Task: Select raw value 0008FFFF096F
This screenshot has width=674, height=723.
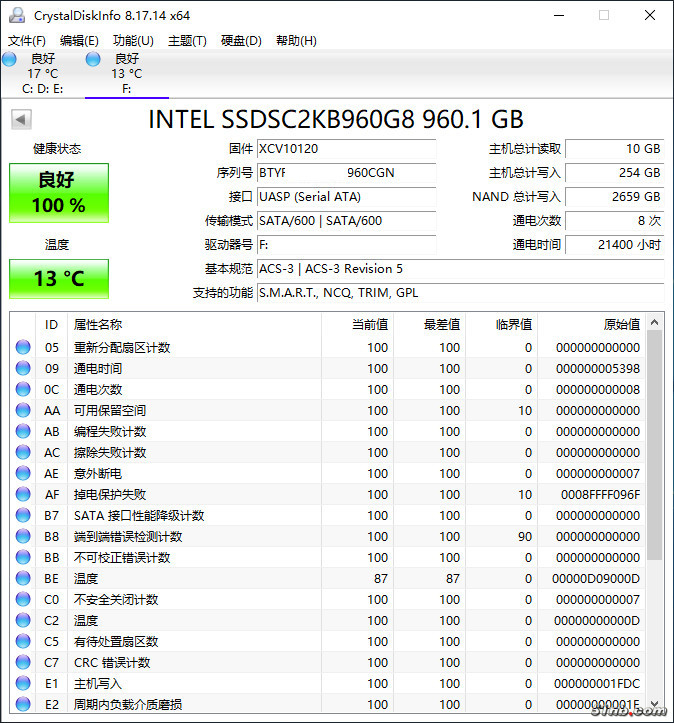Action: tap(600, 494)
